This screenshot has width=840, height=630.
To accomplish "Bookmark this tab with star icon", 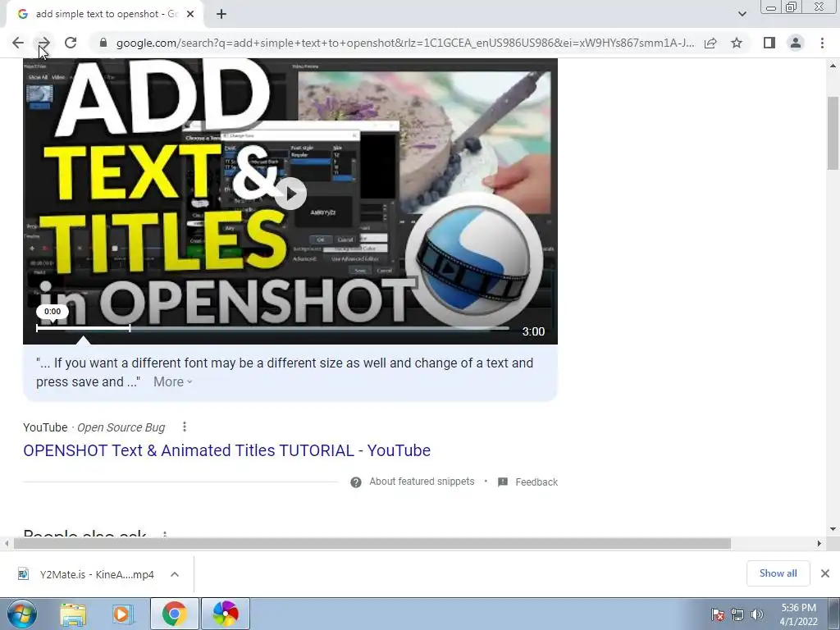I will coord(737,43).
